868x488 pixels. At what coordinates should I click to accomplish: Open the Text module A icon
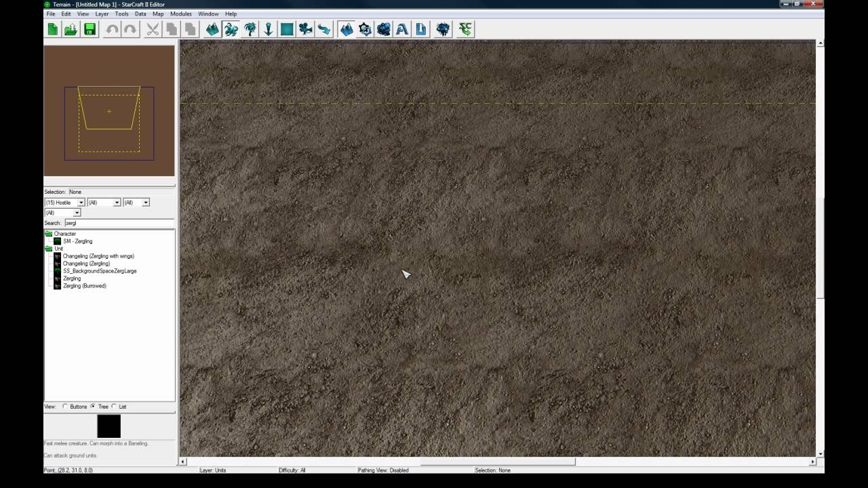(402, 29)
